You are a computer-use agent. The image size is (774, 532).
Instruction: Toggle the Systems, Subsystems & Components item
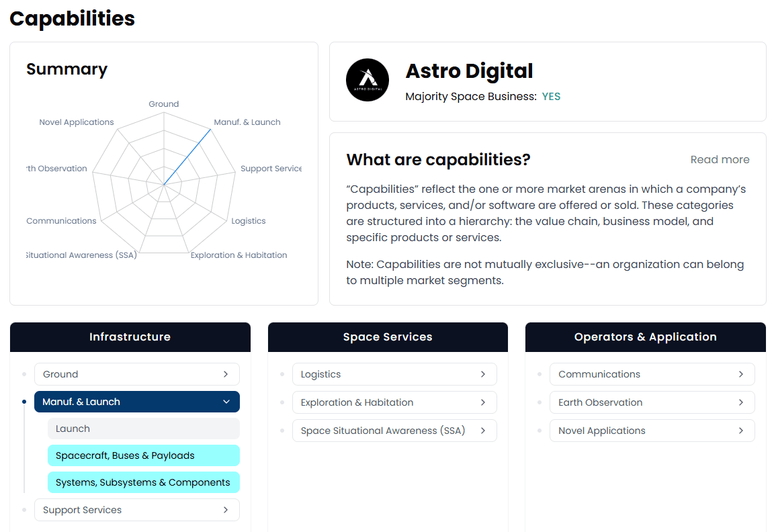(x=143, y=482)
